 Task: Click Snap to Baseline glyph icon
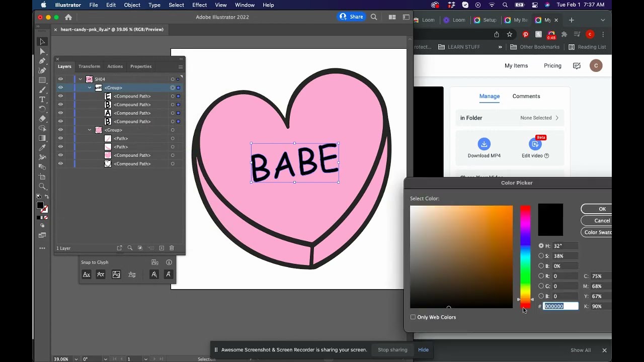pyautogui.click(x=87, y=274)
